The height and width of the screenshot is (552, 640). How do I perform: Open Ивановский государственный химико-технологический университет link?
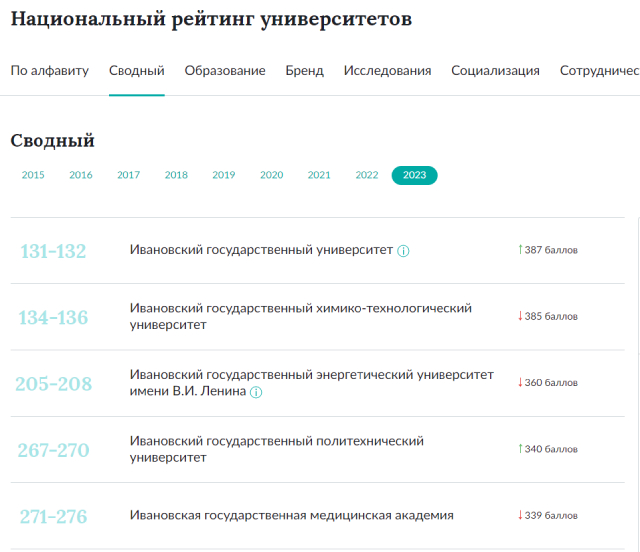pyautogui.click(x=301, y=316)
